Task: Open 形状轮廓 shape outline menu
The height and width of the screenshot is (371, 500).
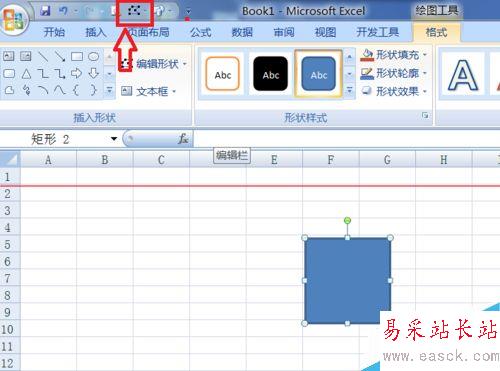Action: pyautogui.click(x=393, y=73)
